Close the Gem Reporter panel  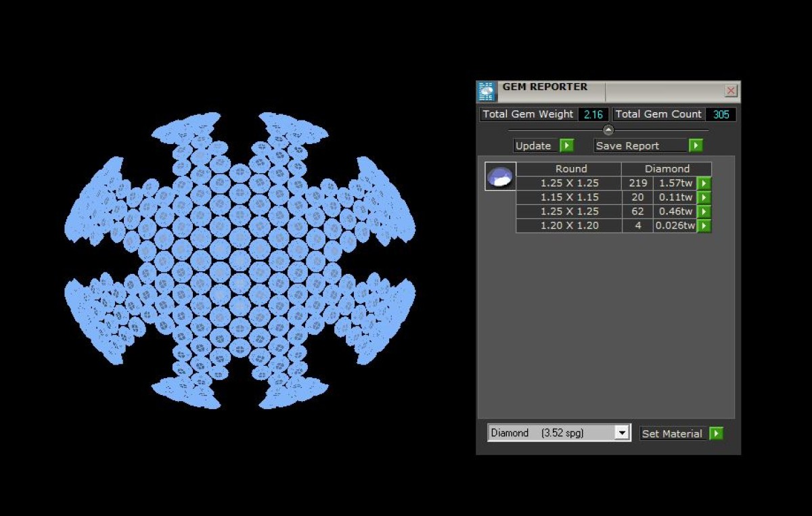point(731,91)
